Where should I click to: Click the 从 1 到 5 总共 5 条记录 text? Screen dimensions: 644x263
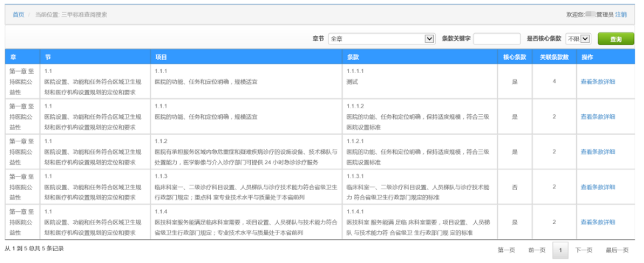35,248
